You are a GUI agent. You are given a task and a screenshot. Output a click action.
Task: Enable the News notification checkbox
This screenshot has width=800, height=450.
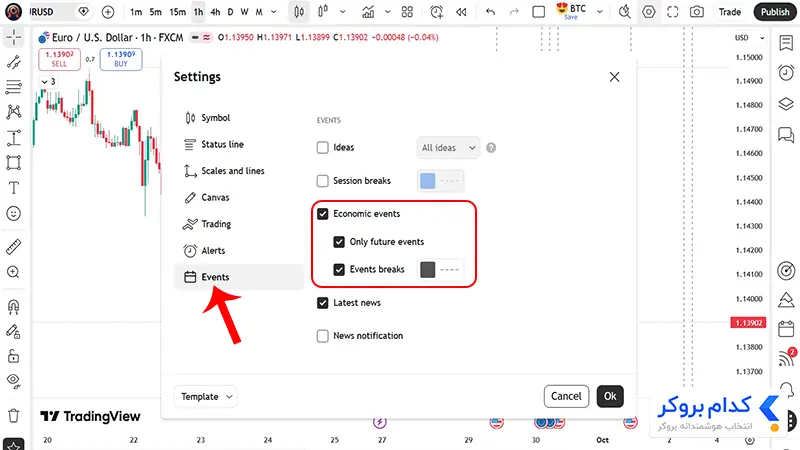coord(322,336)
